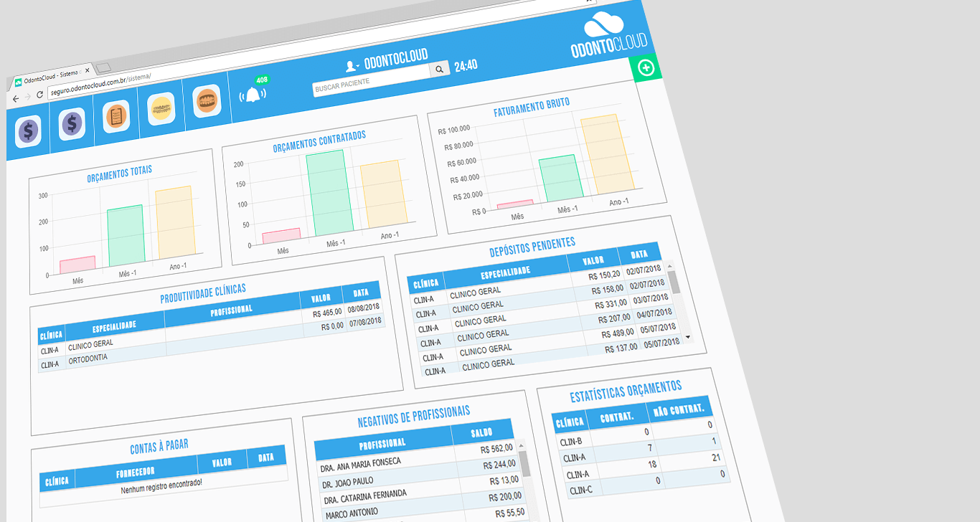Click the browser forward arrow
This screenshot has height=522, width=980.
click(28, 96)
